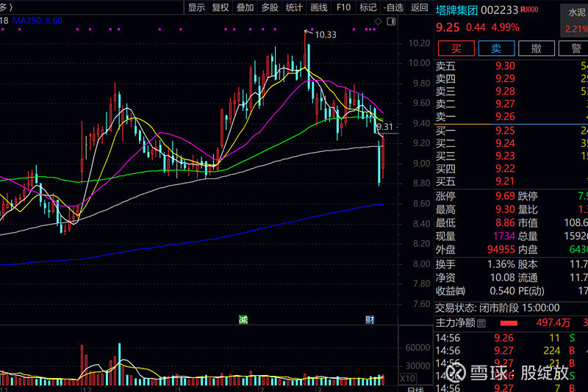Click 外盘 value 94955

click(501, 250)
